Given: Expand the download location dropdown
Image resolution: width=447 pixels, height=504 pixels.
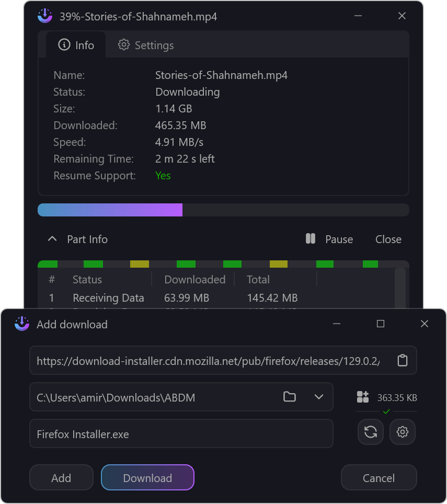Looking at the screenshot, I should pyautogui.click(x=319, y=397).
